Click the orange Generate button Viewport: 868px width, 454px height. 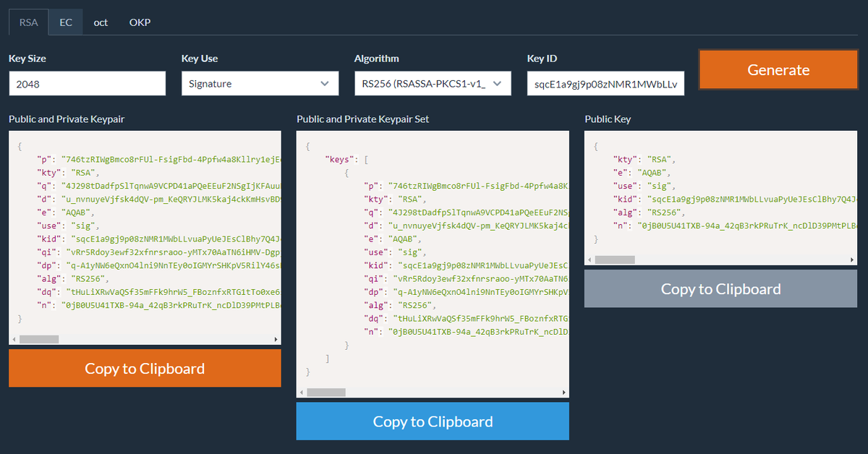click(x=778, y=69)
